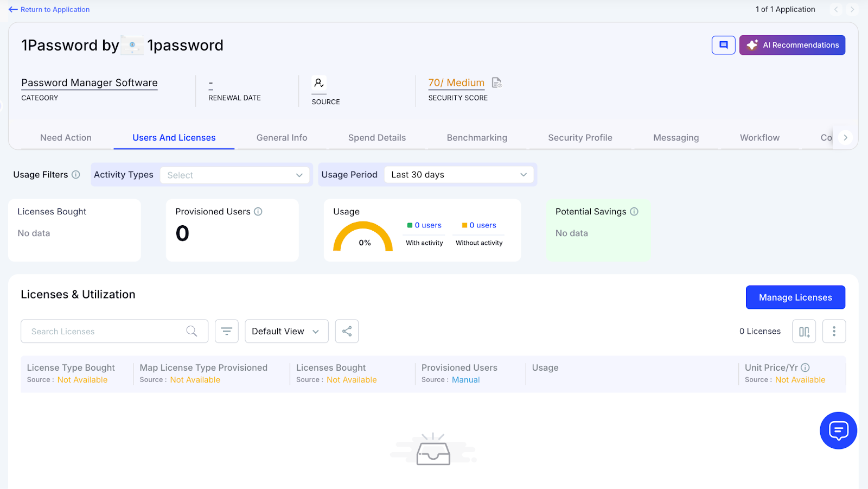
Task: Click the renewal date dash value
Action: tap(211, 83)
